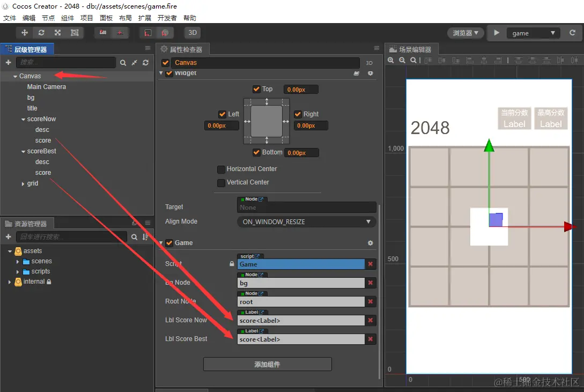Add an asset with assets plus button

tap(8, 237)
